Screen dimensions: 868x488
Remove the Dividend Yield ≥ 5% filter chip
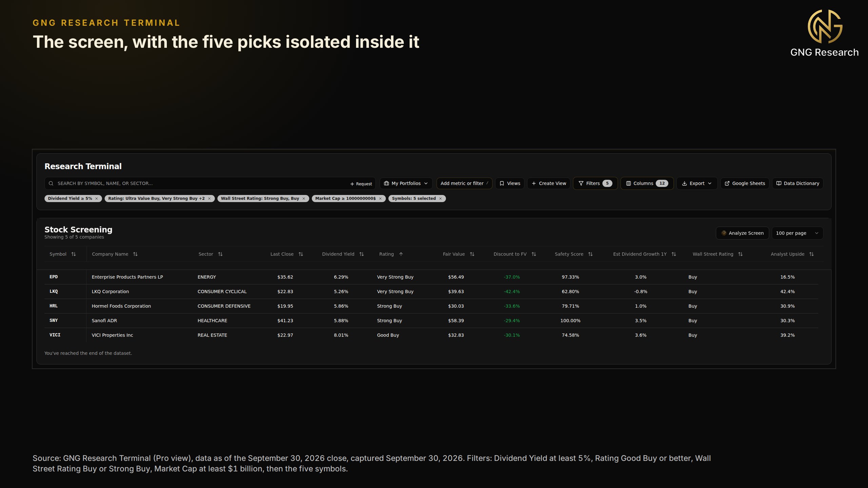[97, 199]
